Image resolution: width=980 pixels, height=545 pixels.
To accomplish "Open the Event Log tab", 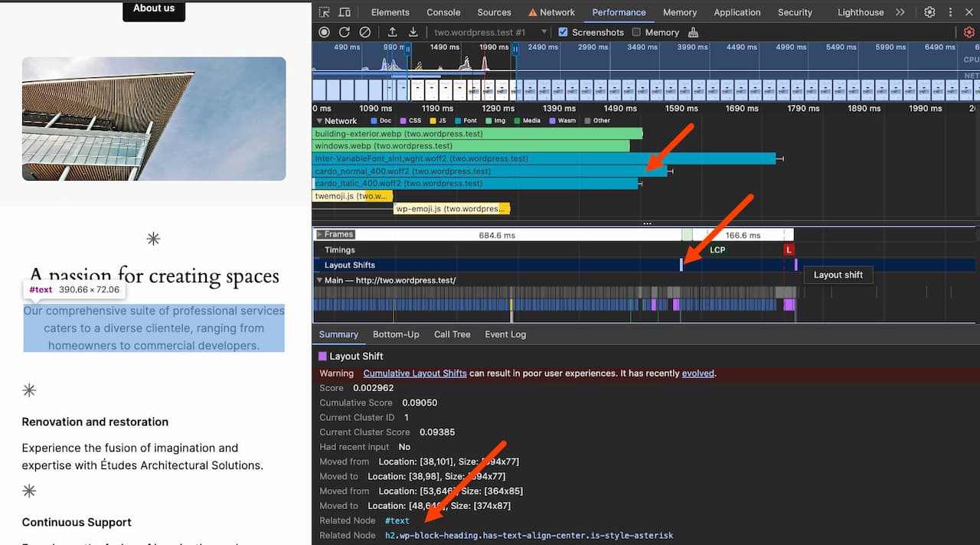I will pyautogui.click(x=505, y=335).
